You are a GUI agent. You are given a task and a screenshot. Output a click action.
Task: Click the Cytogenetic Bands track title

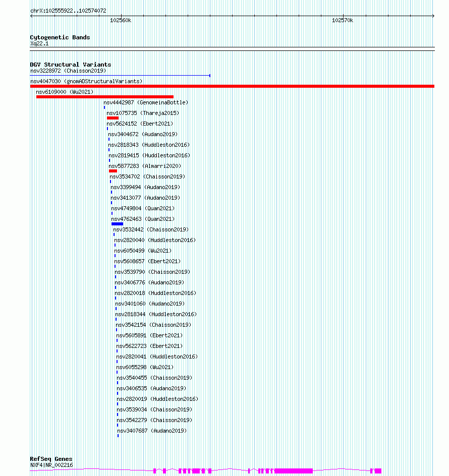pos(60,37)
